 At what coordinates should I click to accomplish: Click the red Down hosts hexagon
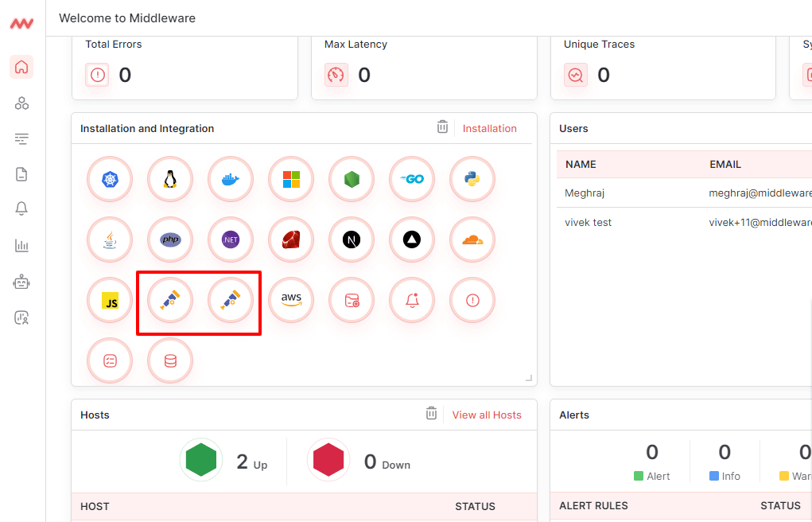pyautogui.click(x=328, y=460)
